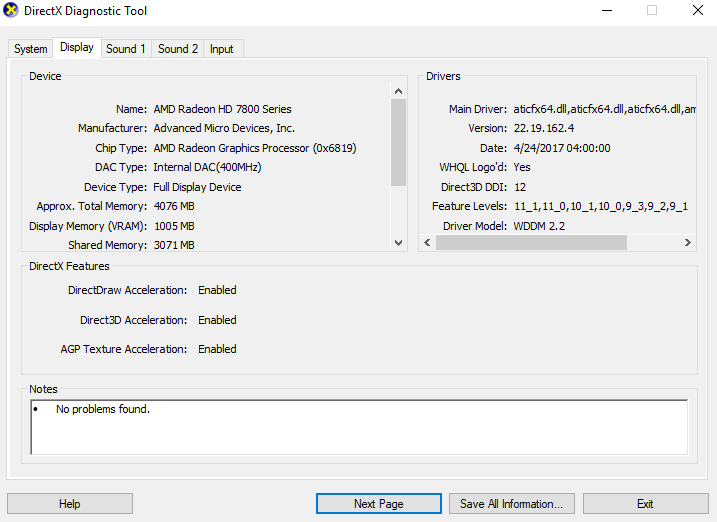This screenshot has width=717, height=522.
Task: Click Drivers panel scroll left arrow
Action: 427,243
